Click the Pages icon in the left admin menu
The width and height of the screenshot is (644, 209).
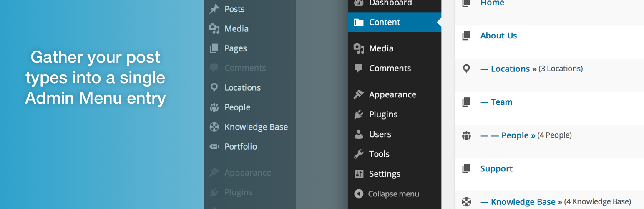coord(214,48)
